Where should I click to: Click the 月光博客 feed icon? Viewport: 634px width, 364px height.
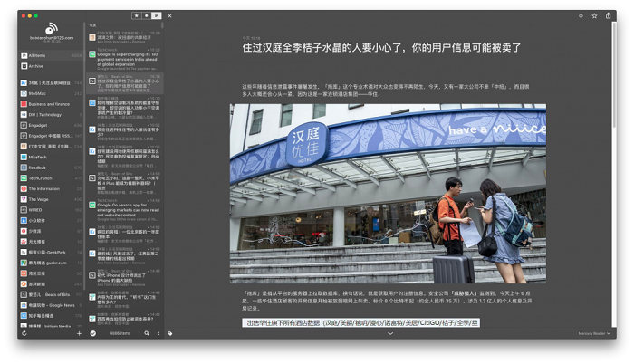[24, 242]
